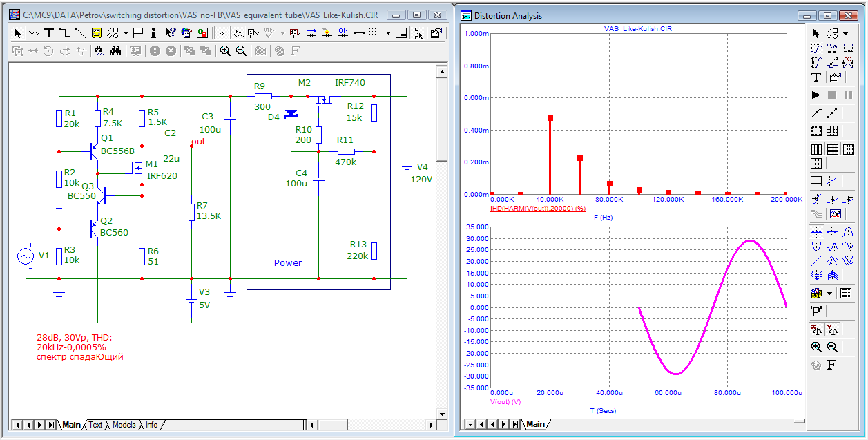Screen dimensions: 868x440
Task: Click schematic horizontal scrollbar right arrow
Action: [433, 425]
